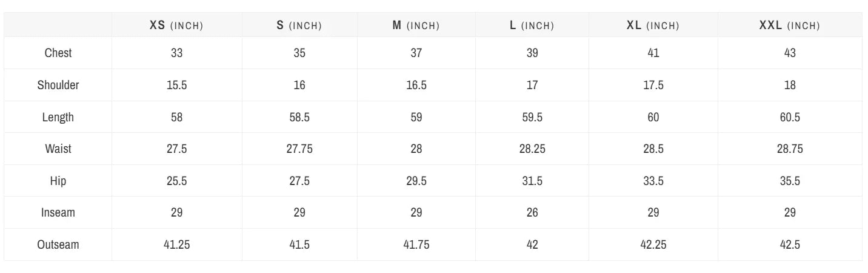The height and width of the screenshot is (273, 868).
Task: Select the XXL (INCH) column header
Action: click(x=789, y=25)
